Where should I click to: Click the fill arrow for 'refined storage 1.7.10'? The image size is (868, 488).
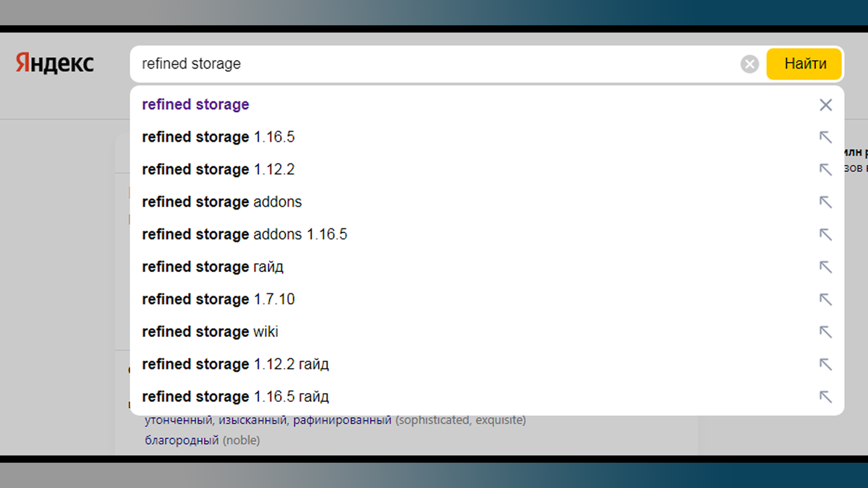[825, 299]
